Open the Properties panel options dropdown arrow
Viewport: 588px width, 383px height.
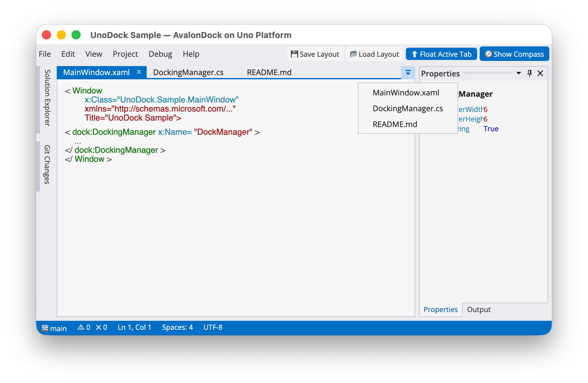click(518, 73)
